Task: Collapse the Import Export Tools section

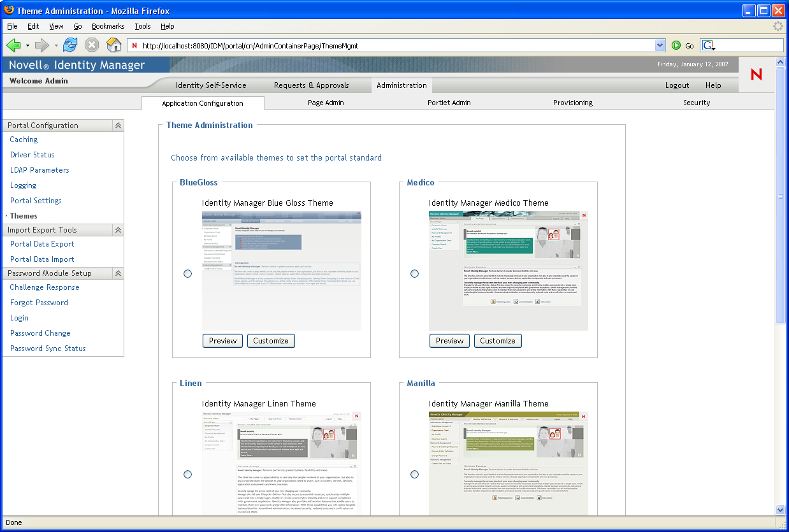Action: coord(118,230)
